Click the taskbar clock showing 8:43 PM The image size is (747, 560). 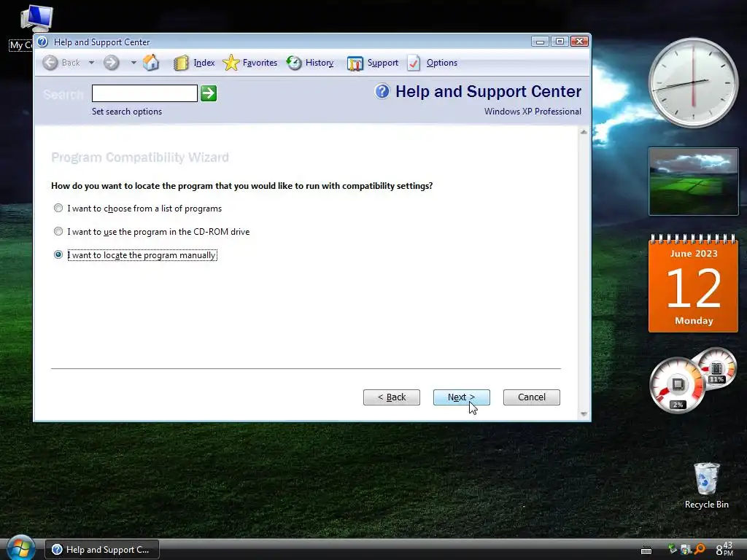724,549
